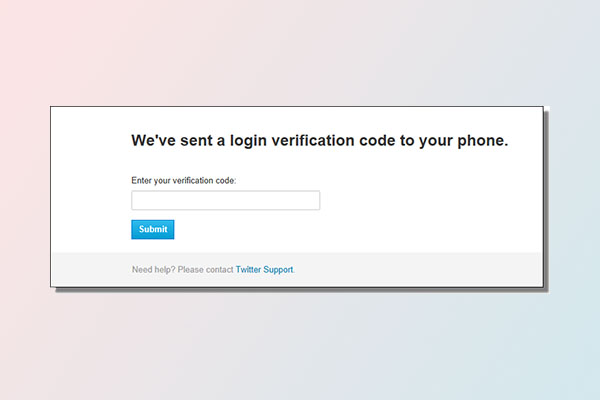This screenshot has width=600, height=400.
Task: Click the "Please contact" footer text
Action: (x=205, y=270)
